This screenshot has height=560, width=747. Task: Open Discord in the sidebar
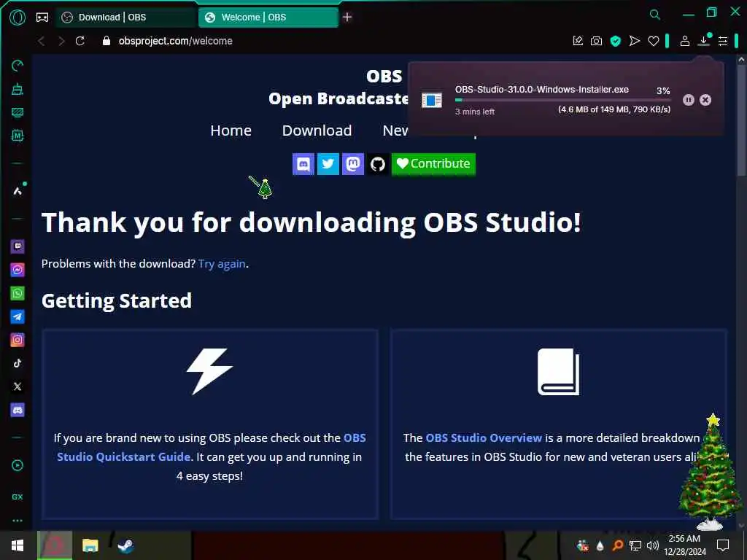[x=18, y=410]
